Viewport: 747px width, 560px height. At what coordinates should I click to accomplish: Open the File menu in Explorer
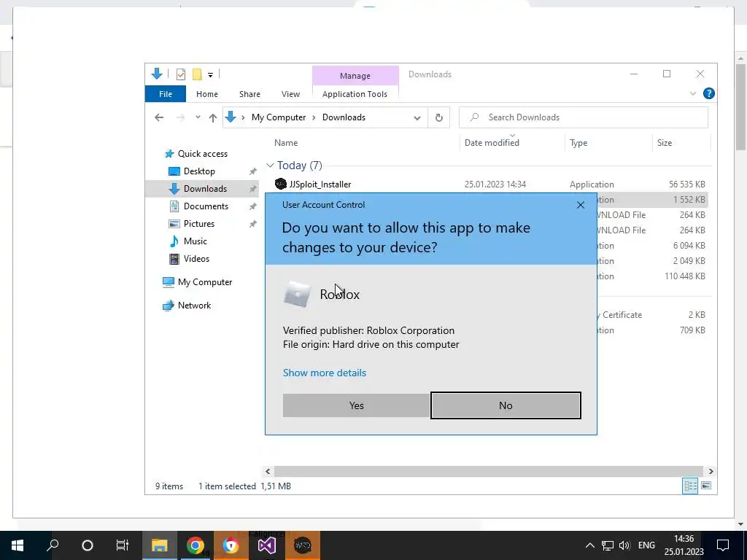(166, 94)
